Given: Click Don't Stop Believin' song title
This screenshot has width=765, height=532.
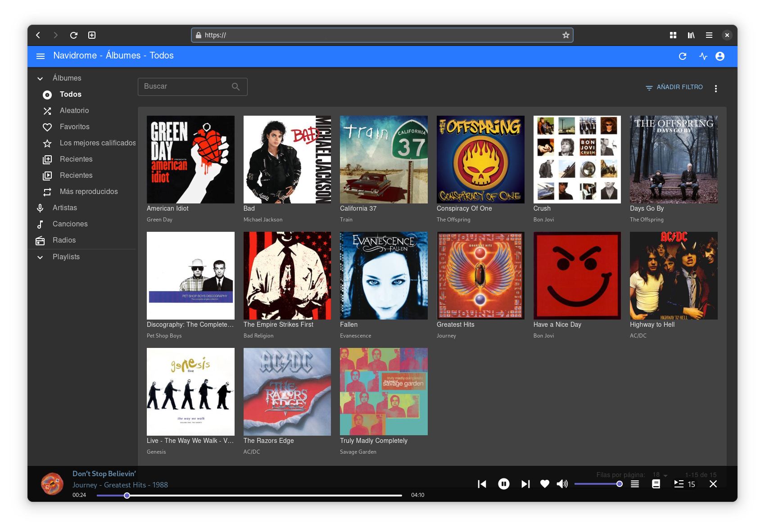Looking at the screenshot, I should pyautogui.click(x=104, y=473).
